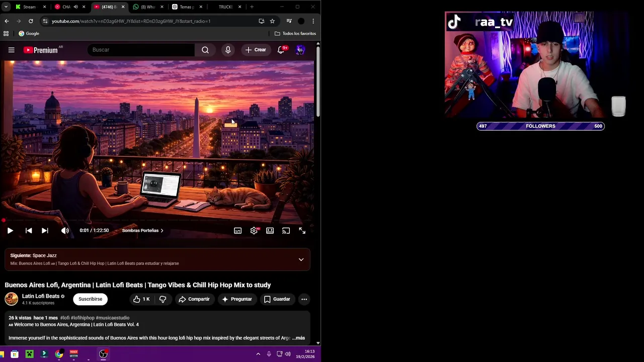Like the video with thumbs up
Viewport: 644px width, 362px height.
pos(141,299)
